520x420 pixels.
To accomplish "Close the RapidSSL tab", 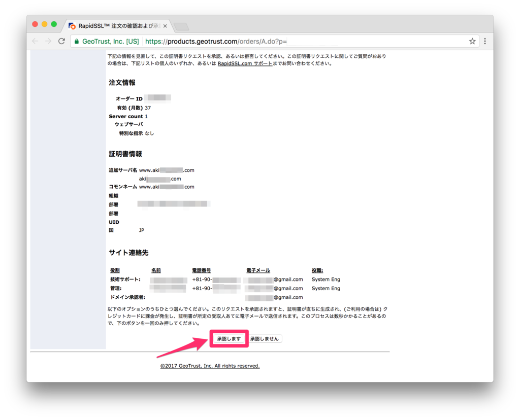I will 165,26.
